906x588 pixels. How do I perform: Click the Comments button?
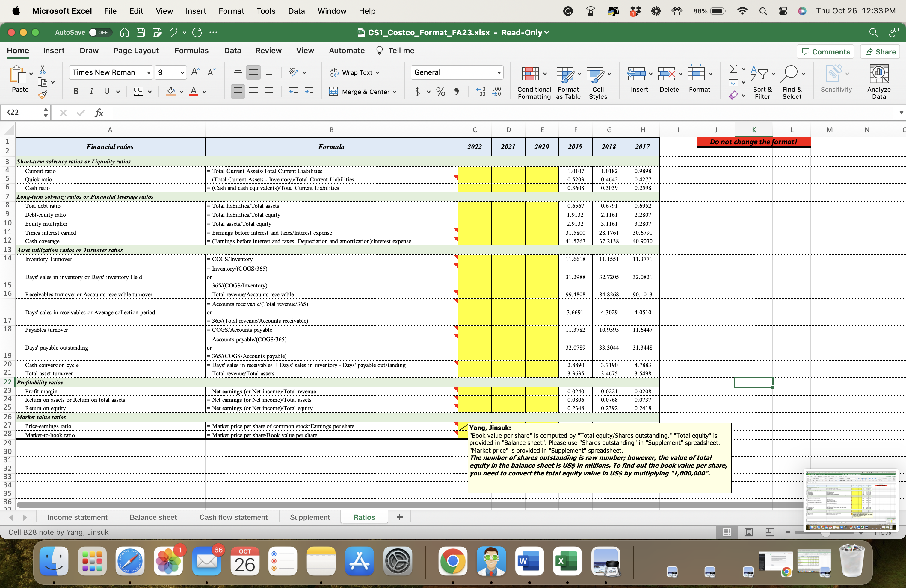click(x=825, y=52)
